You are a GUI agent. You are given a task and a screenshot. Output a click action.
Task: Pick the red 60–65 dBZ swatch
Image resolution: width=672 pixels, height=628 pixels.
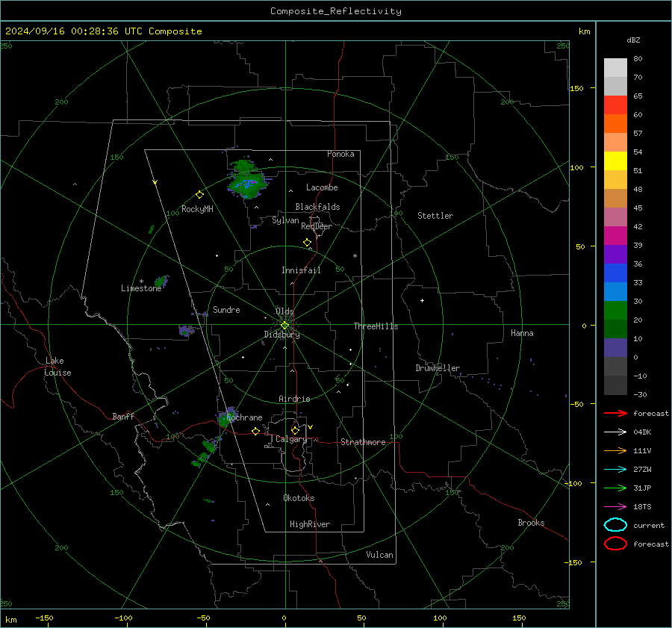[615, 105]
